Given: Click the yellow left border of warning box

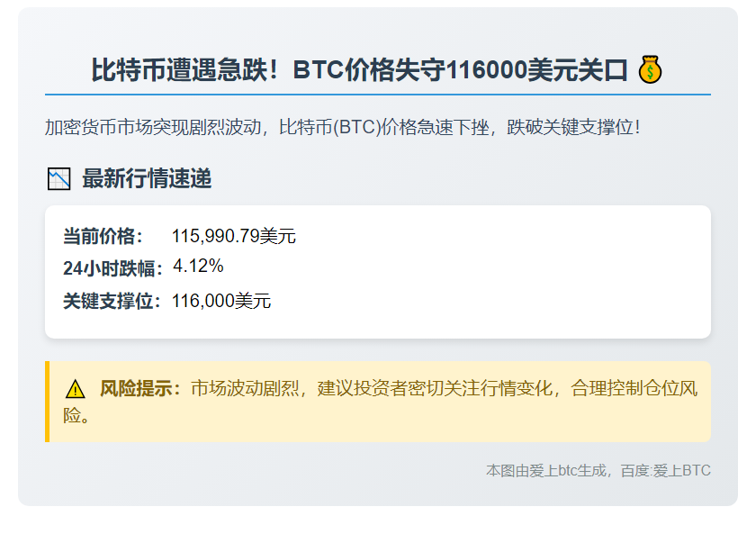Looking at the screenshot, I should [47, 402].
